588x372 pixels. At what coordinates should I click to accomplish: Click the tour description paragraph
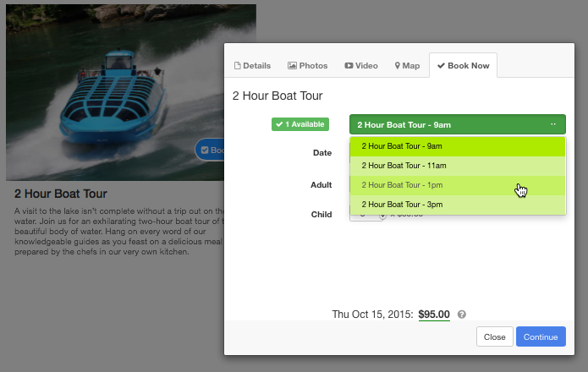click(x=119, y=232)
